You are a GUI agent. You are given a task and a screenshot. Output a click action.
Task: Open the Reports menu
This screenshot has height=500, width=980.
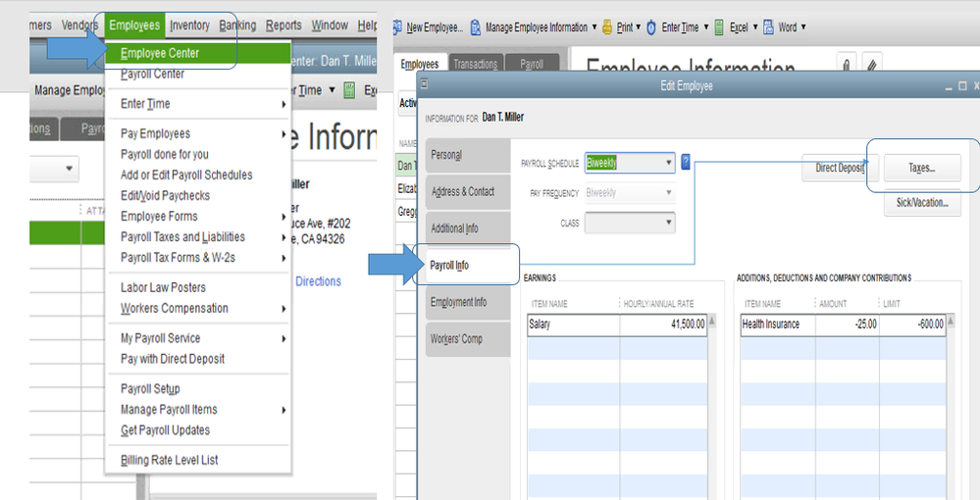284,25
